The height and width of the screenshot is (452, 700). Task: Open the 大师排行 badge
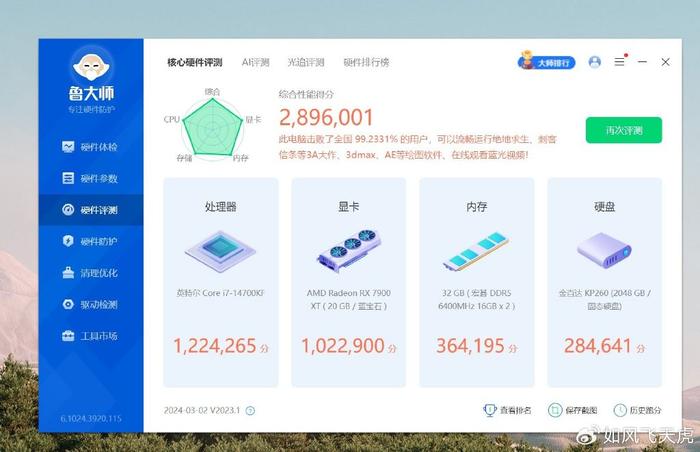click(x=546, y=62)
